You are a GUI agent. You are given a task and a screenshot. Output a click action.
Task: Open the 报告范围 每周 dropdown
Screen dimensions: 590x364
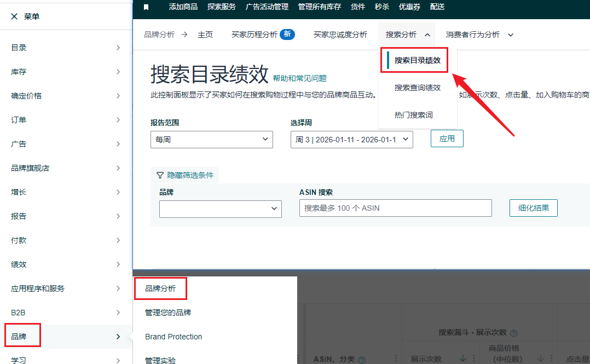click(x=211, y=140)
